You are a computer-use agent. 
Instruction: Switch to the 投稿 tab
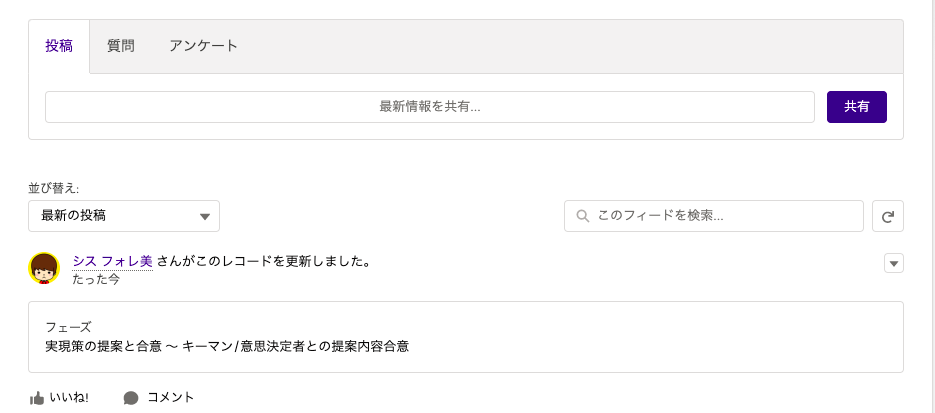[x=59, y=46]
